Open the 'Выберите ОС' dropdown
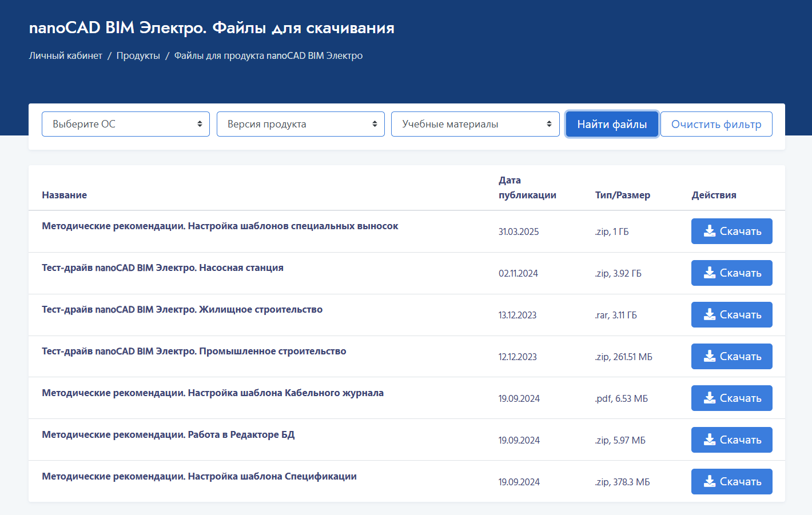812x515 pixels. point(126,124)
